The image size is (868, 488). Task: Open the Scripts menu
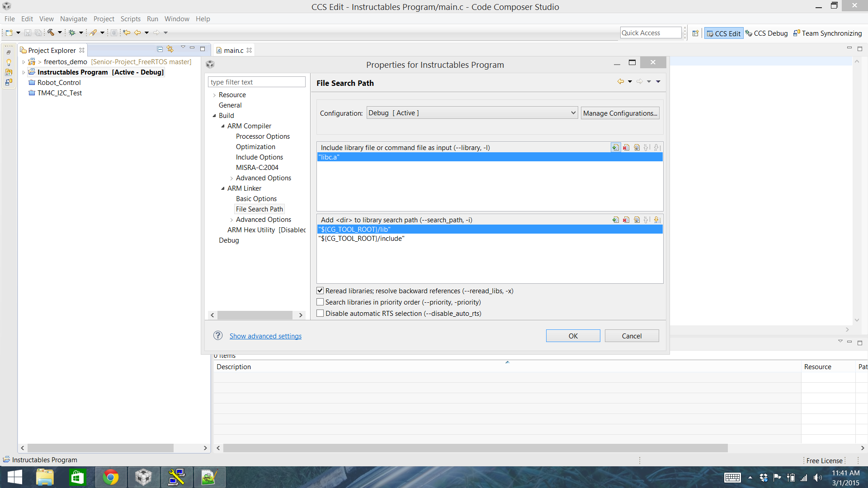131,19
